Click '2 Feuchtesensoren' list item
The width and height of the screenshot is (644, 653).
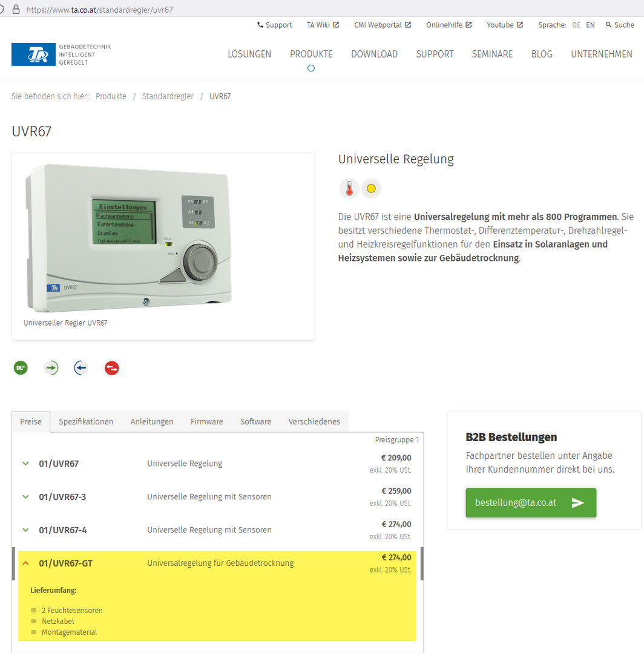click(x=72, y=610)
